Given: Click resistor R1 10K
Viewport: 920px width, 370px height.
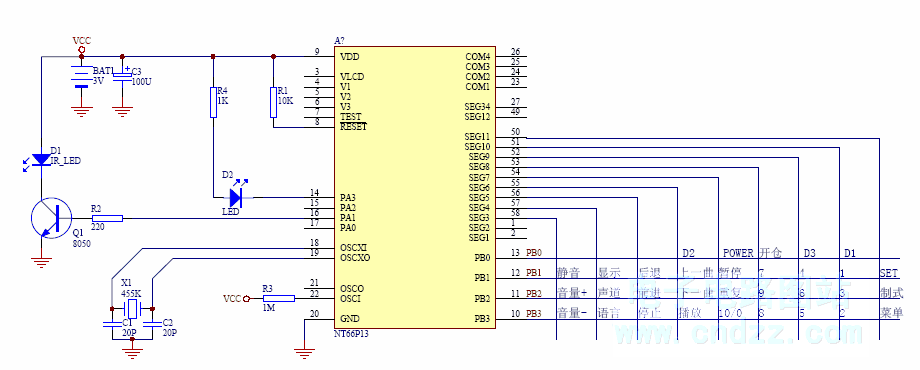Looking at the screenshot, I should coord(273,102).
